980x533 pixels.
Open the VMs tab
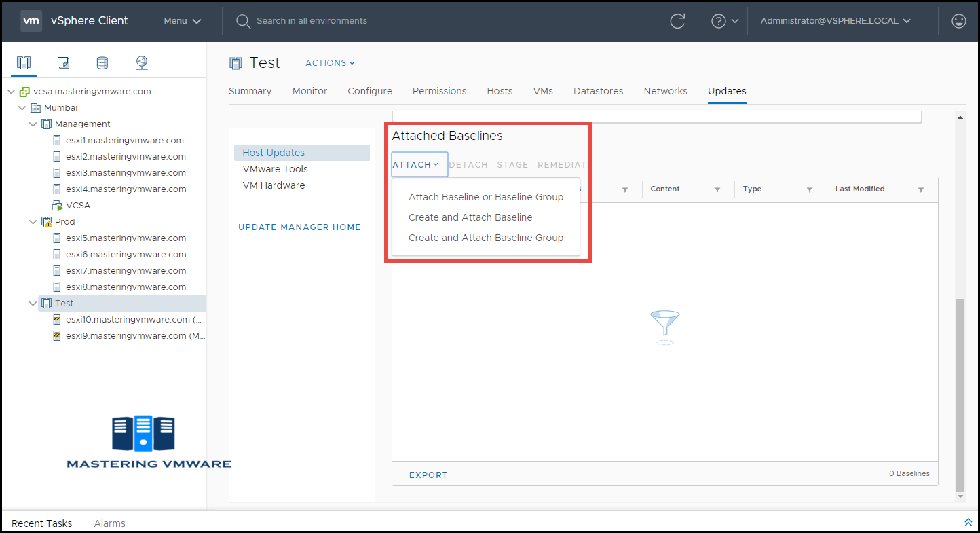(x=543, y=91)
